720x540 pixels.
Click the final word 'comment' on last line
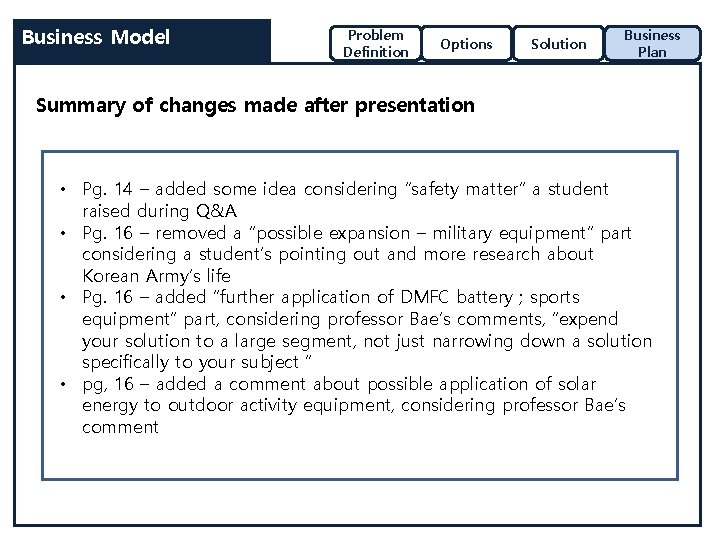(120, 427)
